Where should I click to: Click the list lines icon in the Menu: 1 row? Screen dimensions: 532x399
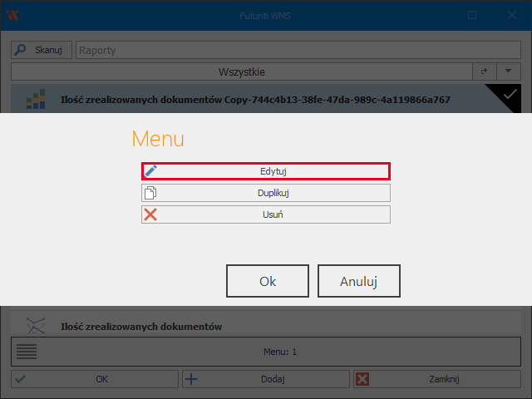click(27, 352)
